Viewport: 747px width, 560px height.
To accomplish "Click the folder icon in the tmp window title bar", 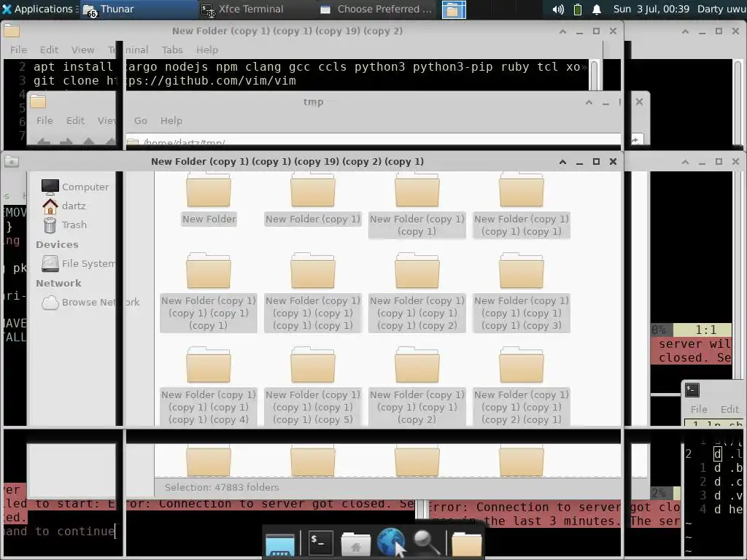I will click(38, 101).
